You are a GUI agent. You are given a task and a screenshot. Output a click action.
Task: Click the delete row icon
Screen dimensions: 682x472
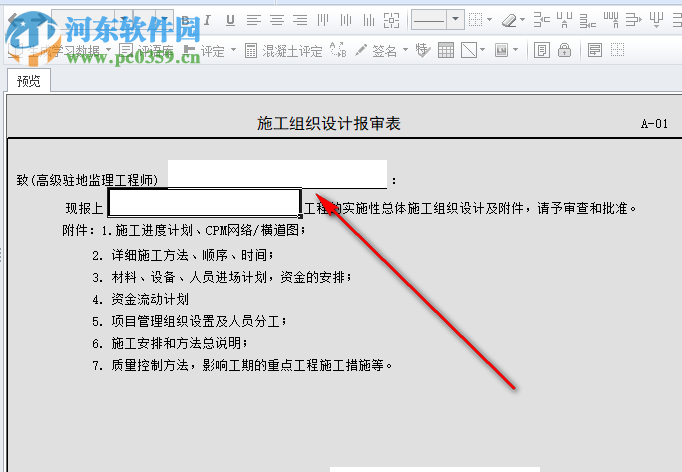click(x=588, y=20)
